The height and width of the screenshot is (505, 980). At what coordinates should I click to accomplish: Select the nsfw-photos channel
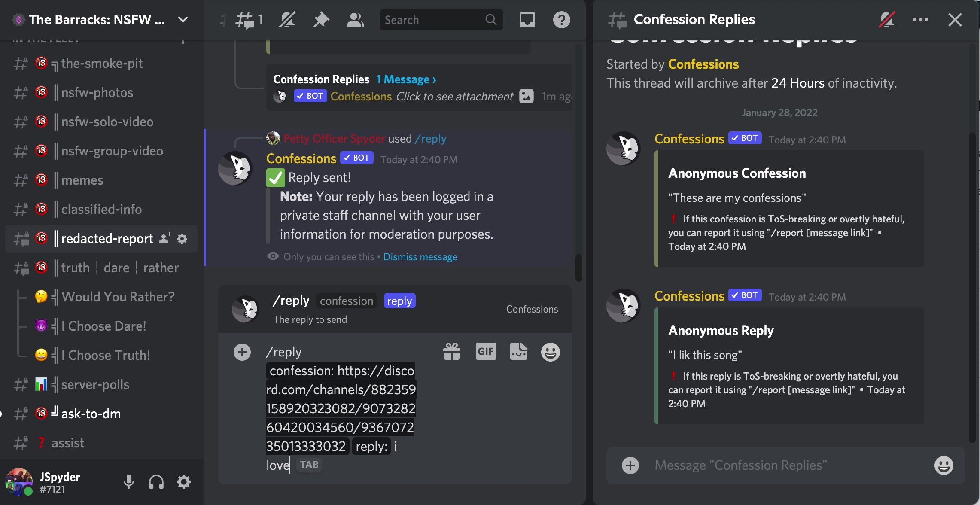[x=101, y=93]
